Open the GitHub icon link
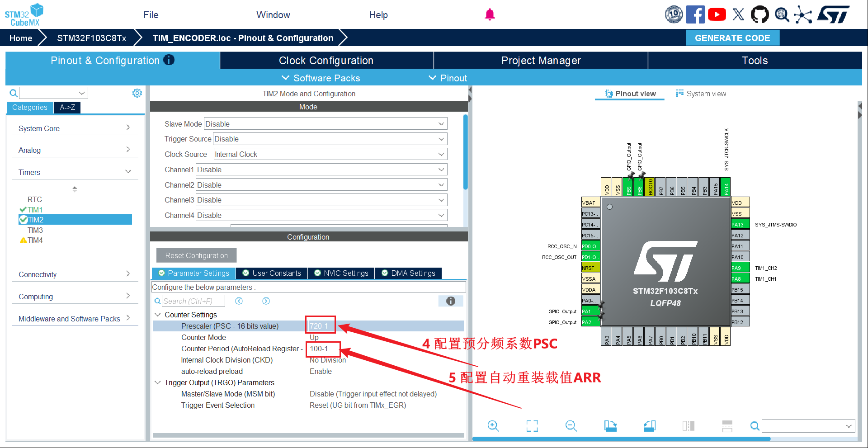The image size is (868, 448). [x=759, y=14]
